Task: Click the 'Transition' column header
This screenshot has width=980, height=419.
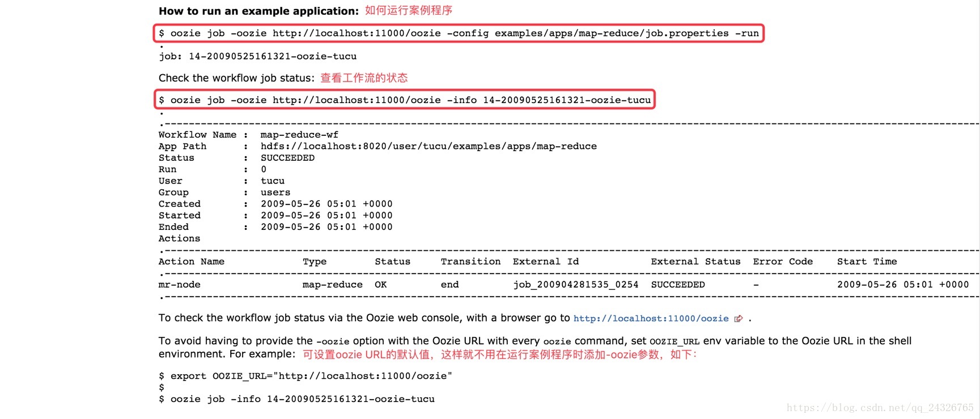Action: click(470, 262)
